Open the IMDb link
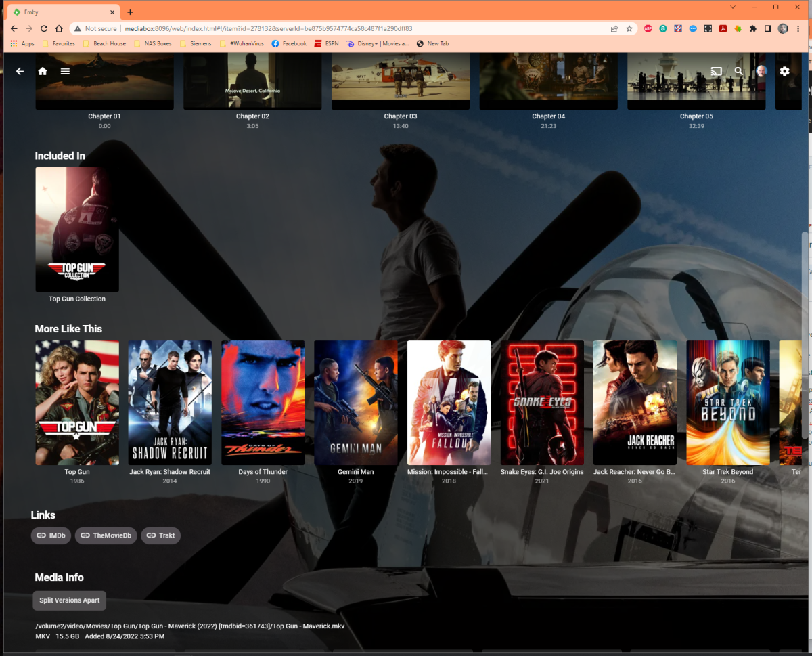The width and height of the screenshot is (812, 656). point(51,535)
